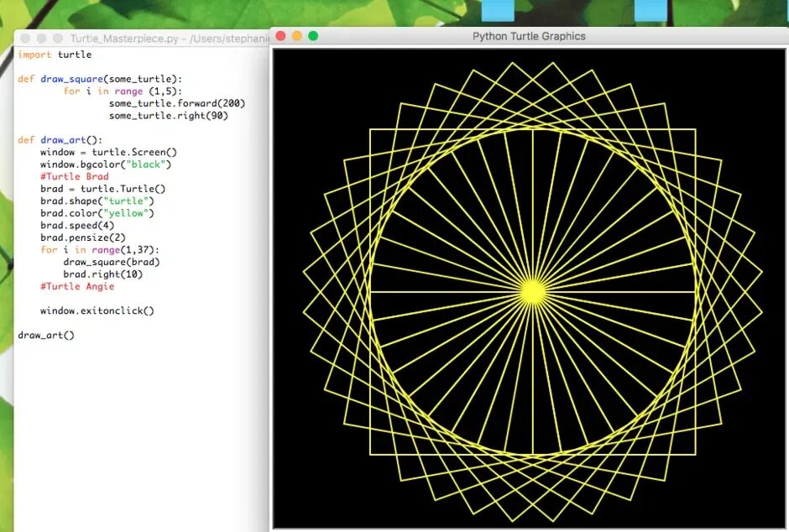Click the 'brad.color("yellow")' line

tap(97, 212)
